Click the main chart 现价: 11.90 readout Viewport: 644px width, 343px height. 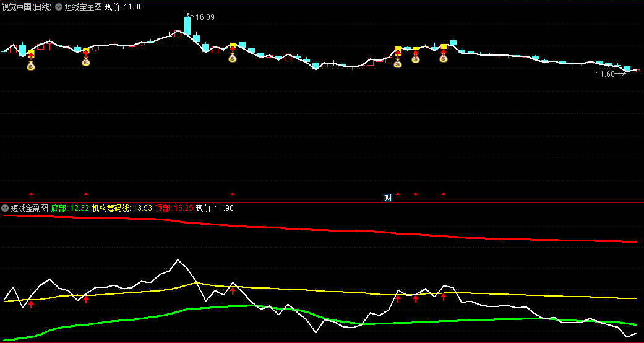tap(124, 7)
